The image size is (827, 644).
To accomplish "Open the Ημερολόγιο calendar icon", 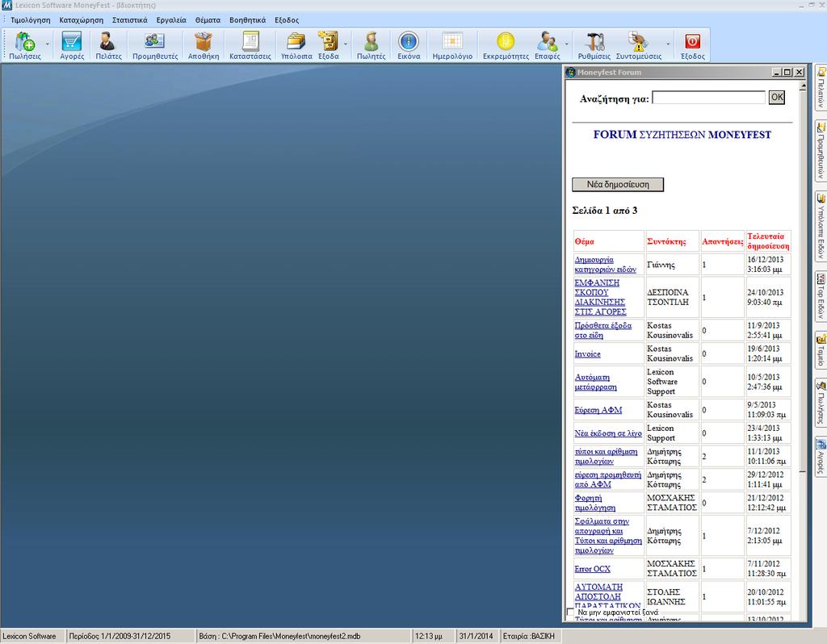I will tap(452, 45).
